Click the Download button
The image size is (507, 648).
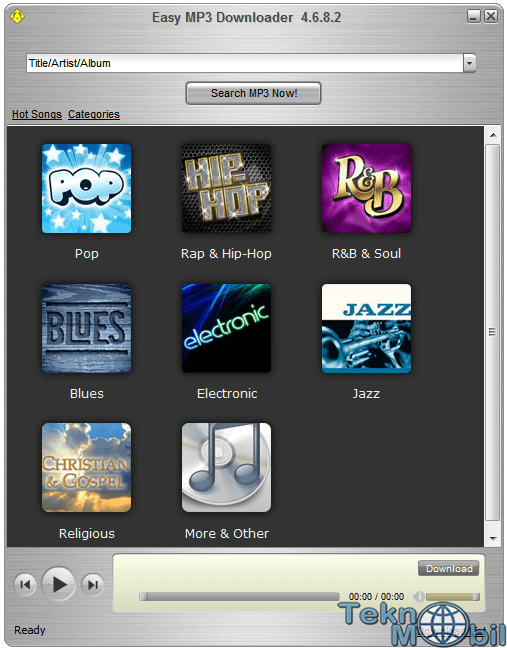click(449, 569)
